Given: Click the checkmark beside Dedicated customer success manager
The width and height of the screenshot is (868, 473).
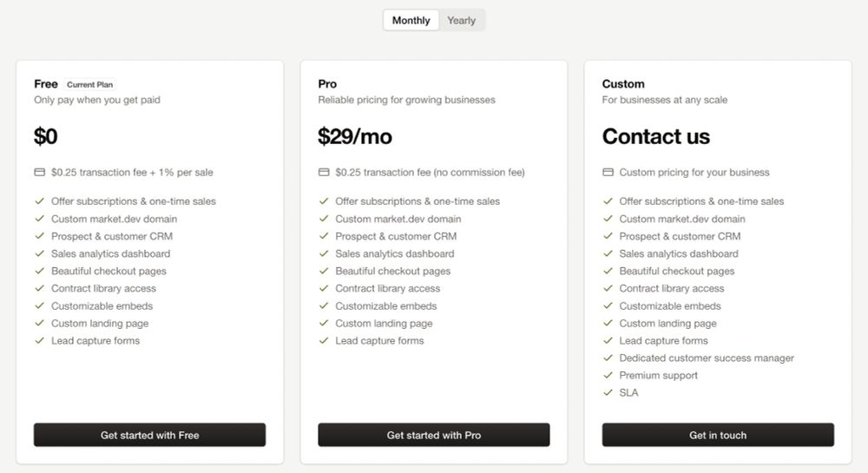Looking at the screenshot, I should (x=608, y=358).
